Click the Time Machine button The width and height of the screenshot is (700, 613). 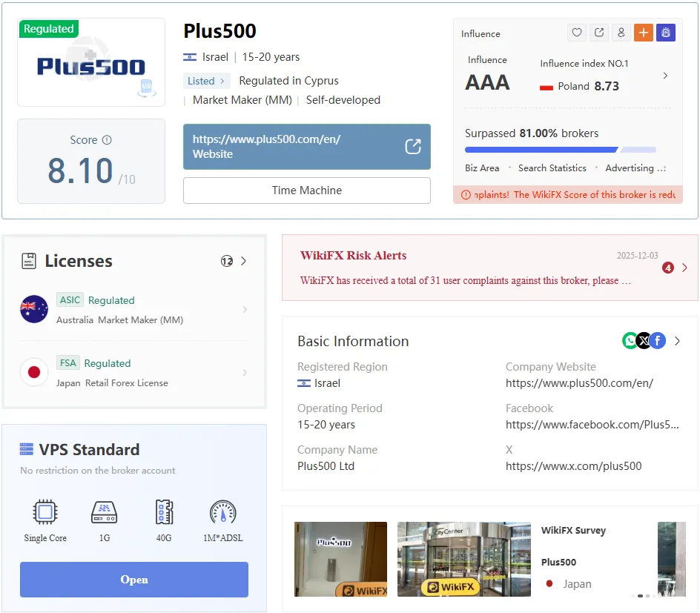307,190
